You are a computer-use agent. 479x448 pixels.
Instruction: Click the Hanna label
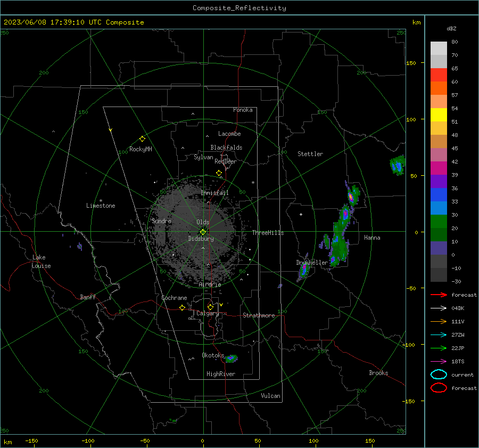tap(372, 238)
